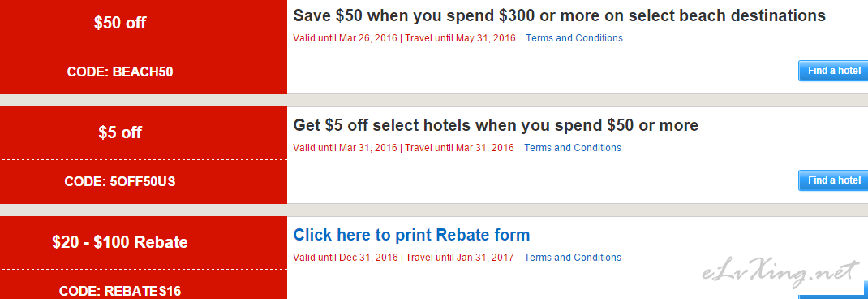Open Terms and Conditions for $5 off deal
The image size is (868, 299).
573,148
